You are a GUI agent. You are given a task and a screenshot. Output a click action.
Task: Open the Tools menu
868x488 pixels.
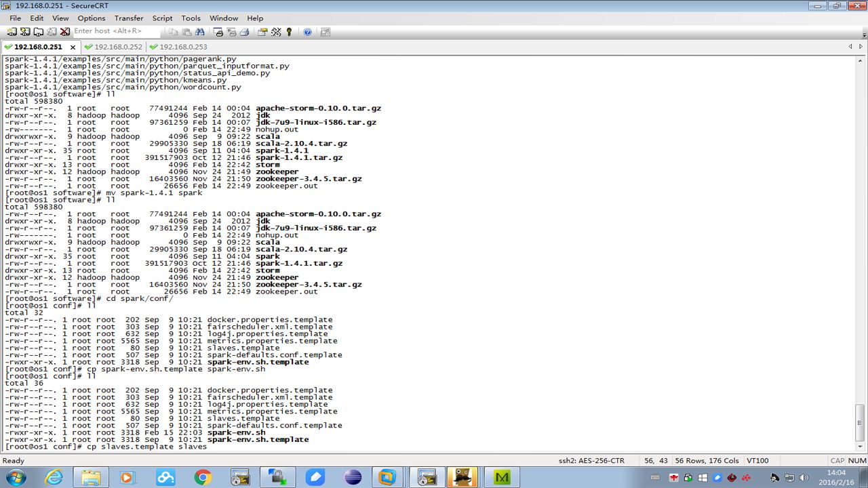pyautogui.click(x=191, y=18)
